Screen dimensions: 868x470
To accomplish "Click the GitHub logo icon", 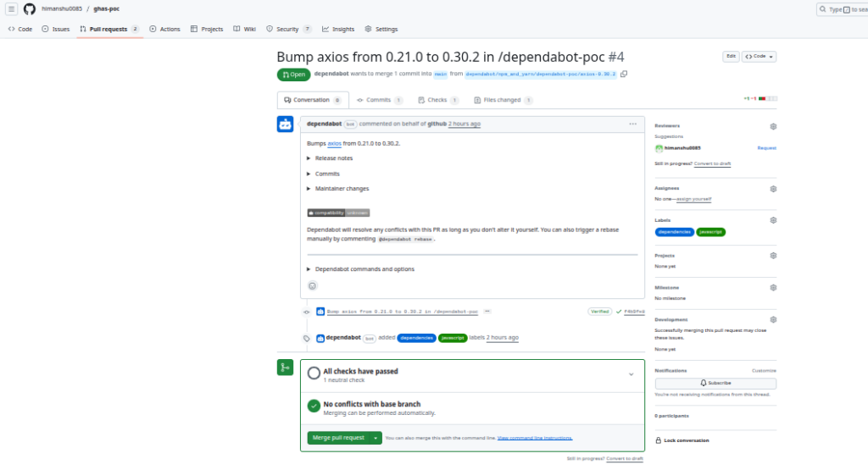I will click(x=30, y=8).
